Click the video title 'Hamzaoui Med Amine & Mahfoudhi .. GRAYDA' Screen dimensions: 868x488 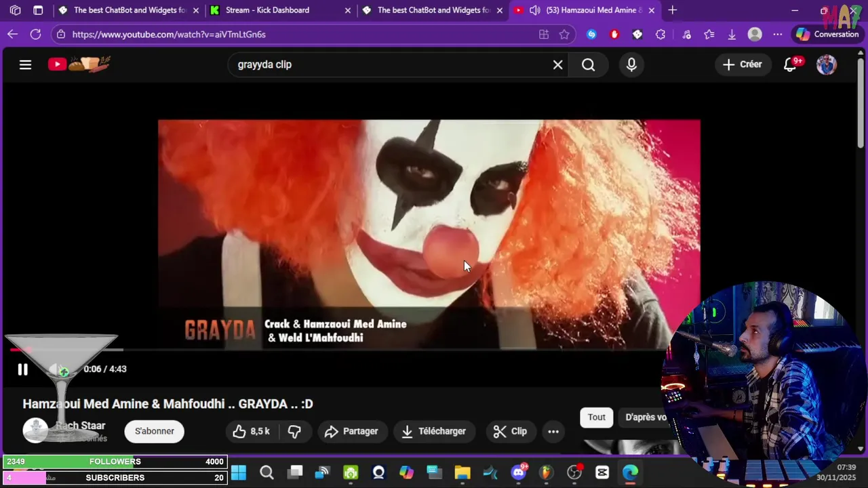(167, 404)
